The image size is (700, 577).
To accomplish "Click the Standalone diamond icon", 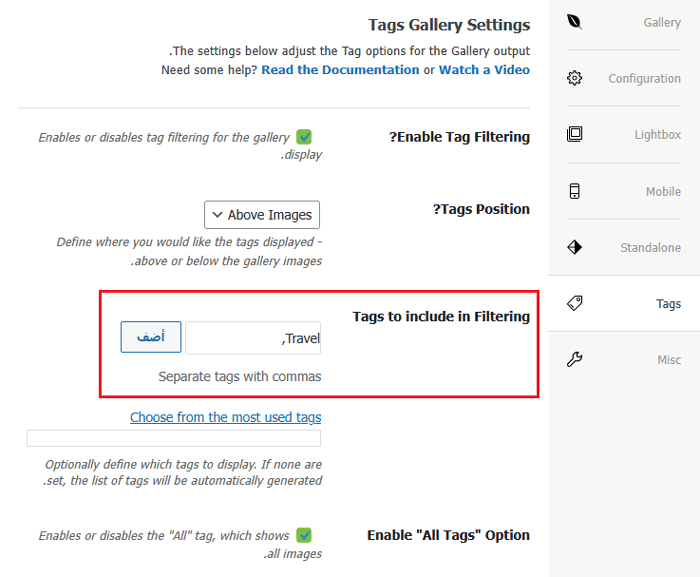I will 574,247.
